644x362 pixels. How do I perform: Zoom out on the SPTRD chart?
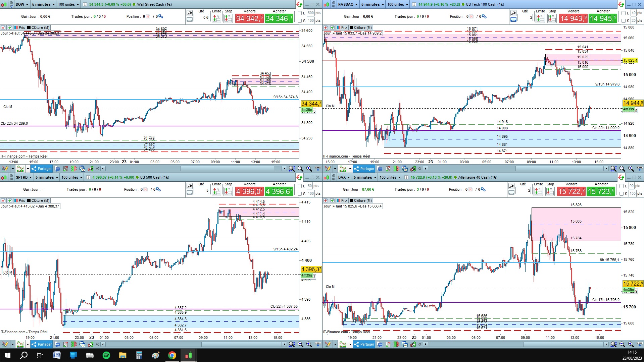tap(300, 344)
